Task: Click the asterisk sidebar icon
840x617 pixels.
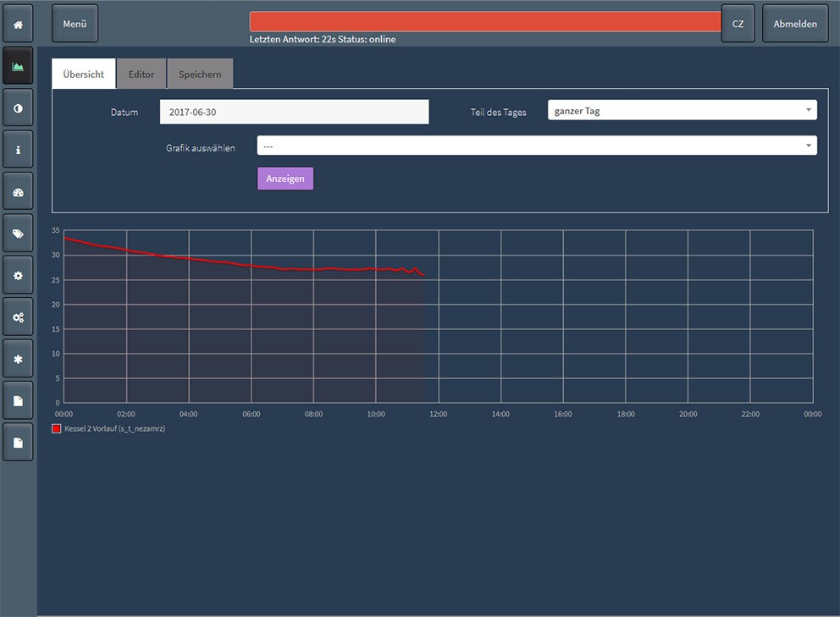Action: (18, 360)
